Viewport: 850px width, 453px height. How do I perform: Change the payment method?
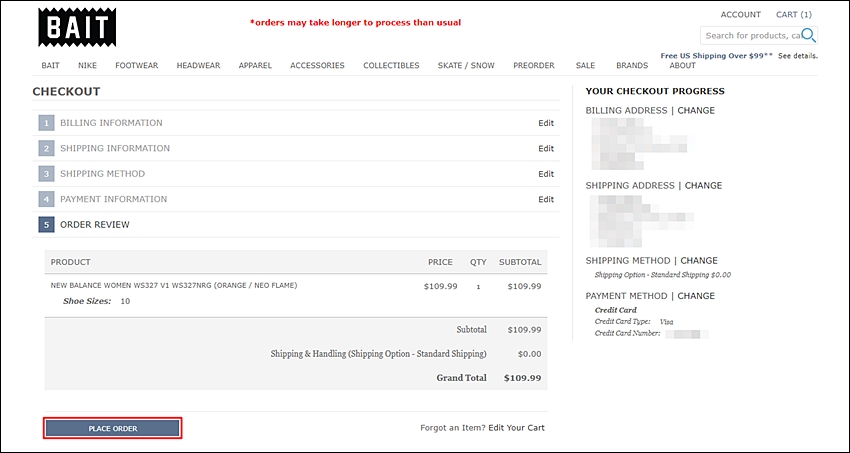(696, 296)
